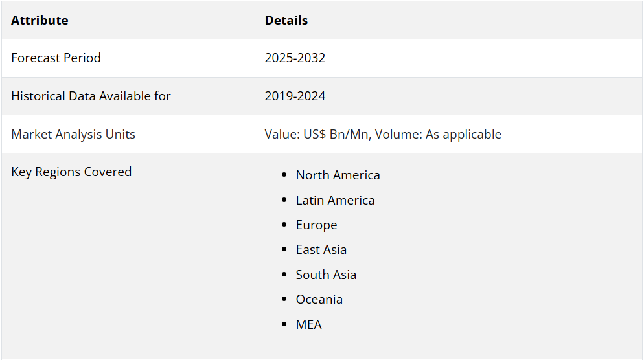Click the bullet point beside Oceania

pyautogui.click(x=284, y=299)
